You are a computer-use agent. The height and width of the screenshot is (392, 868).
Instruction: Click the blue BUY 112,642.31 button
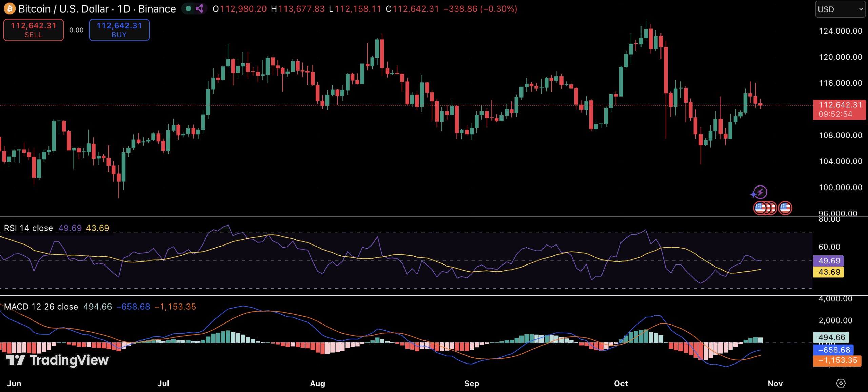pos(119,30)
